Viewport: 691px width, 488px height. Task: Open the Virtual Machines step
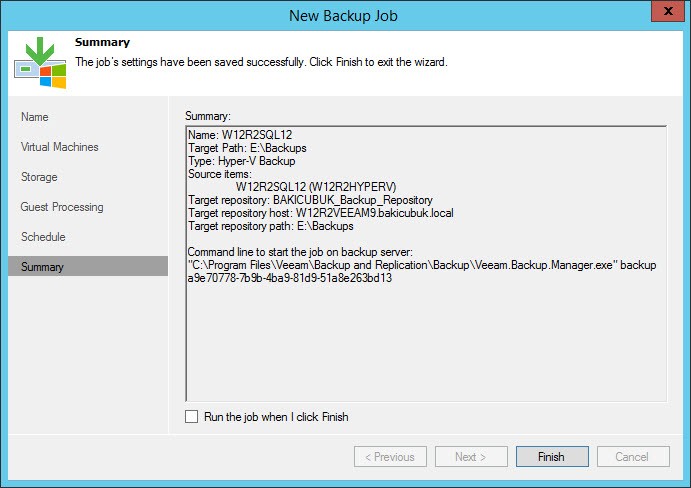[59, 147]
